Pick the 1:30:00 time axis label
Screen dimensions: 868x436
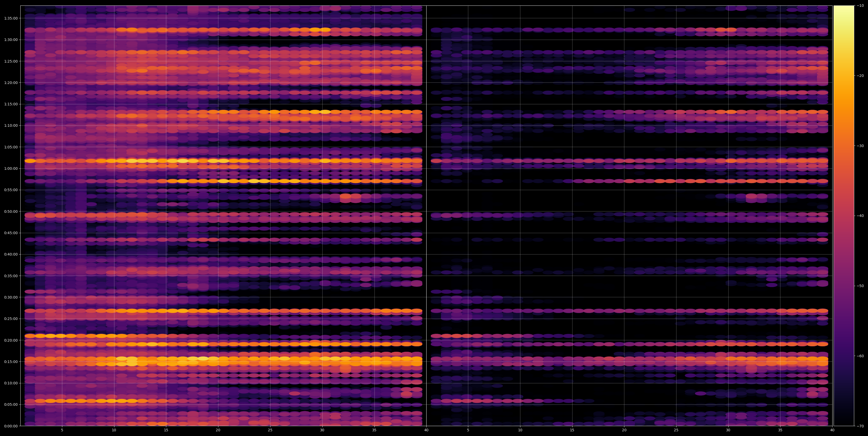pos(11,40)
